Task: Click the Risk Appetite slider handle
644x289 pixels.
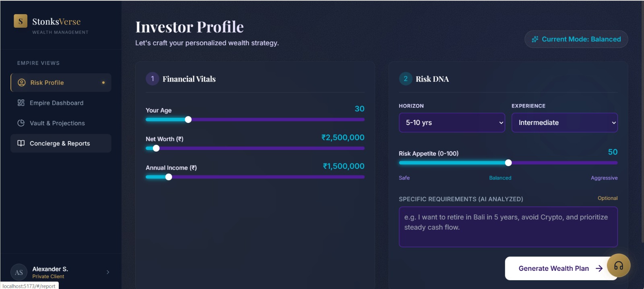Action: click(508, 163)
